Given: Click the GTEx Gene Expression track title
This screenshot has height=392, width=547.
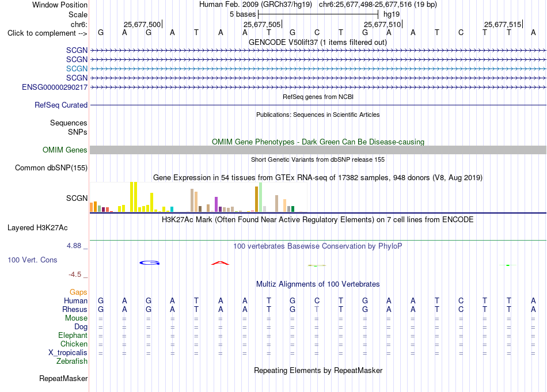Looking at the screenshot, I should (x=318, y=177).
